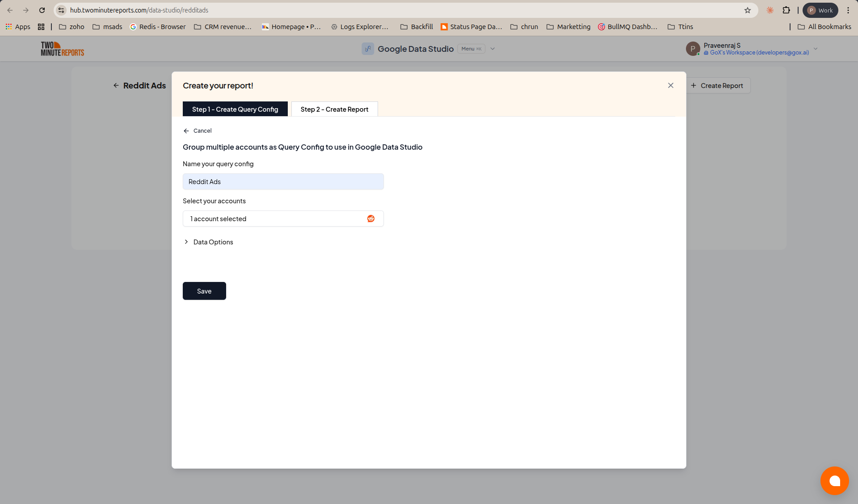The image size is (858, 504).
Task: Open the orange starburst extension icon
Action: (x=770, y=10)
